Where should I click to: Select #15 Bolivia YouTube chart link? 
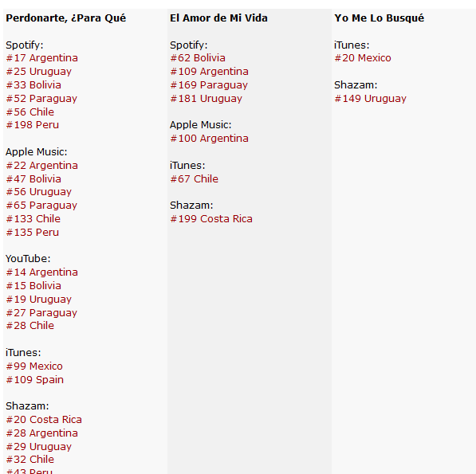pos(33,286)
